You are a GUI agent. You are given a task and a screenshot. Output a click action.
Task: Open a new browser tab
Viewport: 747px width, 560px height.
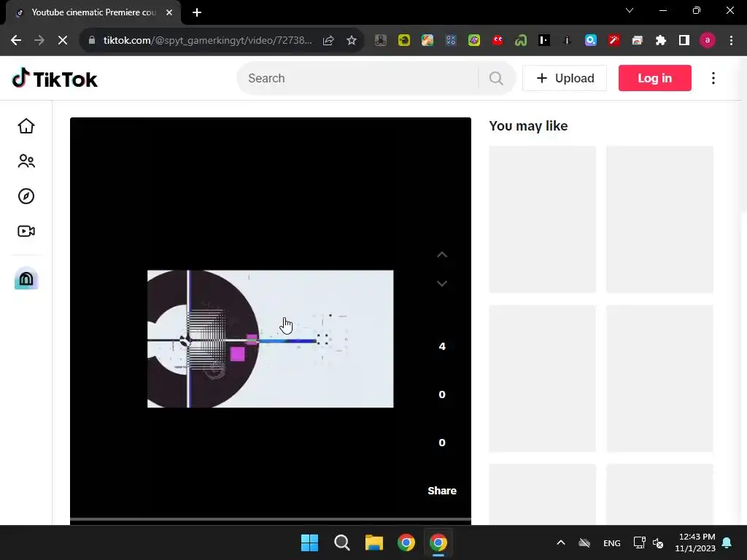[x=197, y=12]
